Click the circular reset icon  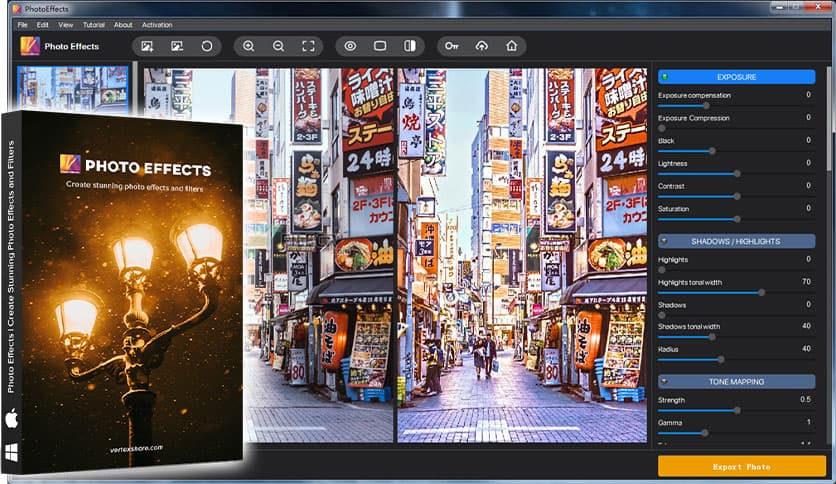(x=207, y=46)
